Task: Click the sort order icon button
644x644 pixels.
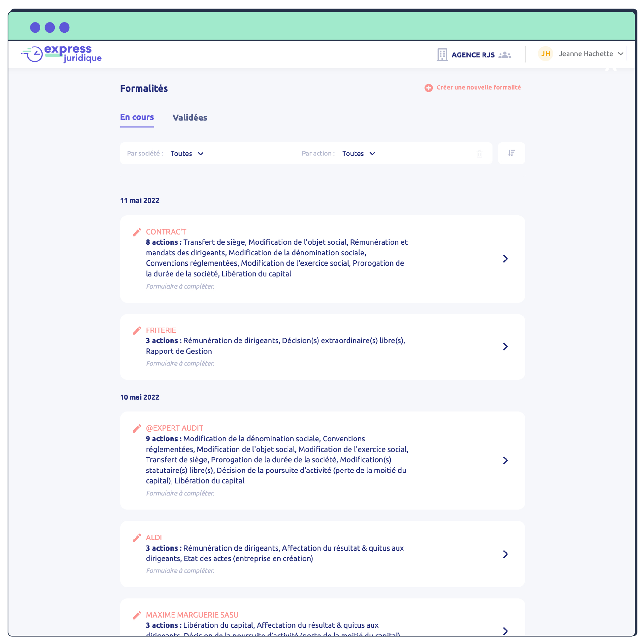Action: [x=511, y=153]
